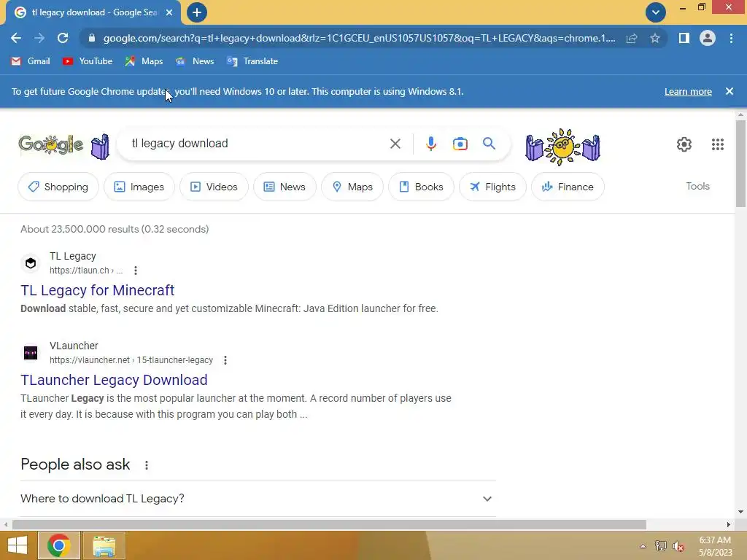
Task: Open the Gmail bookmark
Action: tap(31, 61)
